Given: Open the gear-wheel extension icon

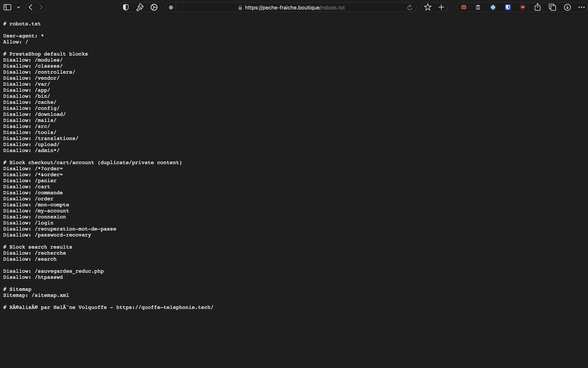Looking at the screenshot, I should pyautogui.click(x=154, y=7).
